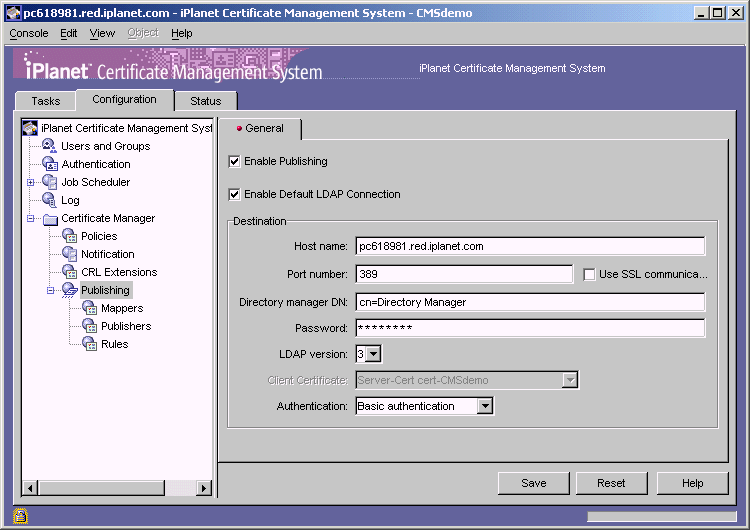Select the General tab

click(x=260, y=128)
